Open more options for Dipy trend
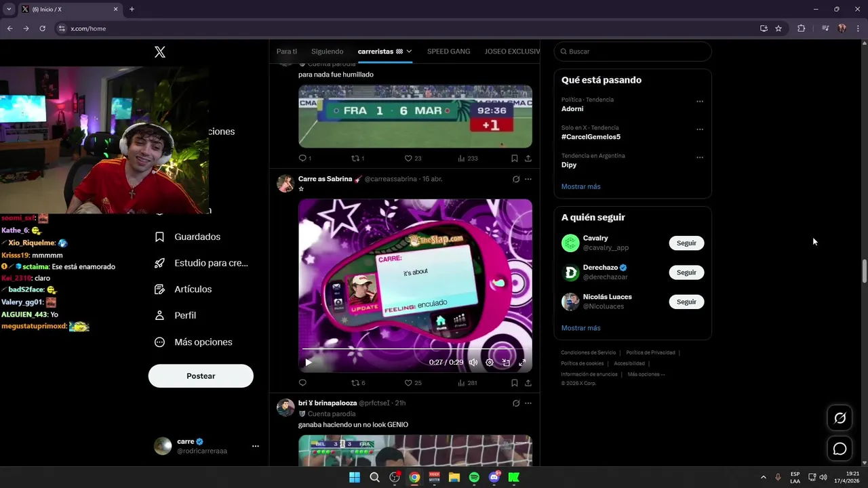 pos(700,157)
